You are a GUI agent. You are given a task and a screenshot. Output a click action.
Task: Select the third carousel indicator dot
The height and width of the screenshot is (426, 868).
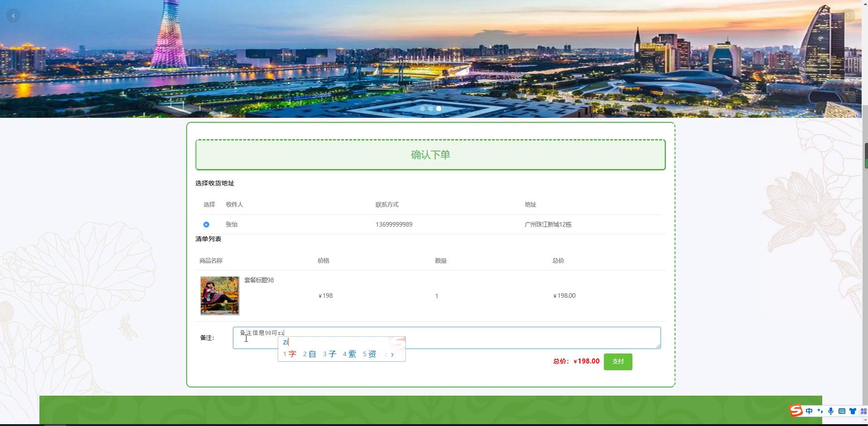point(439,109)
